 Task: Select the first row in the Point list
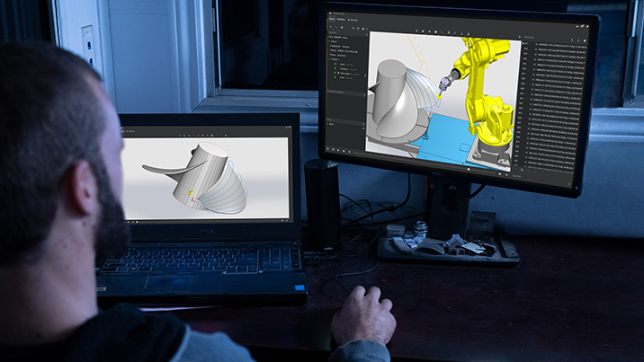(554, 44)
